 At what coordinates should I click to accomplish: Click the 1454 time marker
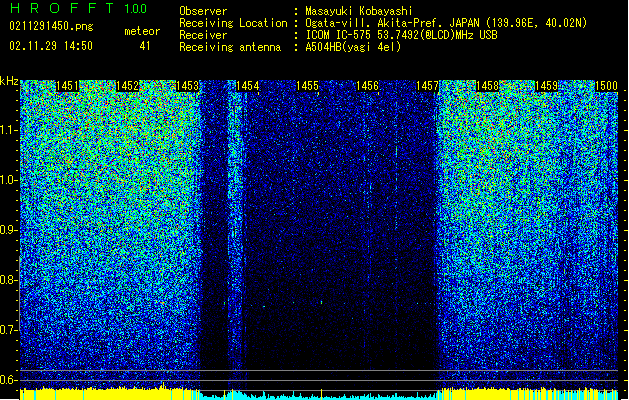[x=248, y=86]
